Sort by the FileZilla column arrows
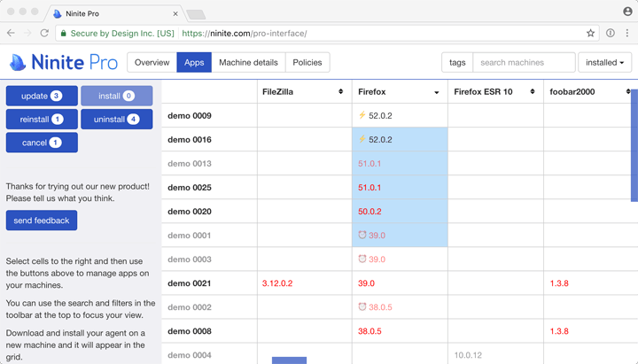This screenshot has width=638, height=364. (340, 91)
